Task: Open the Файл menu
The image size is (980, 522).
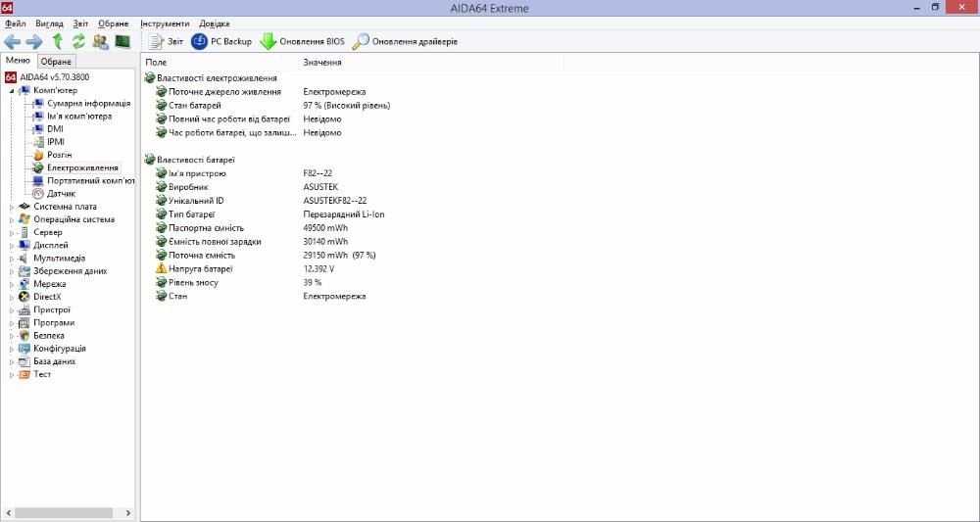Action: tap(16, 24)
